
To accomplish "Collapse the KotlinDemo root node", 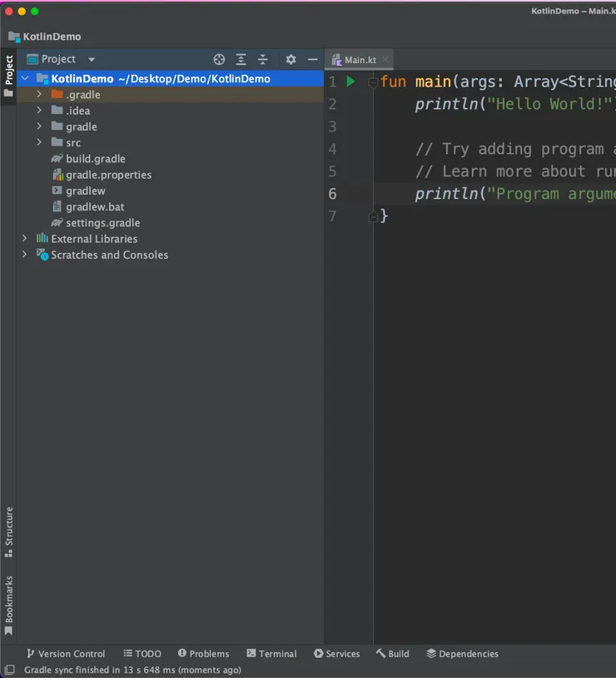I will point(25,78).
